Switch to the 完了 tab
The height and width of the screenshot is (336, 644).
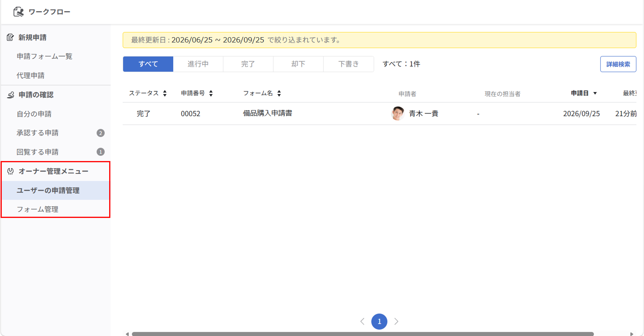pyautogui.click(x=248, y=64)
